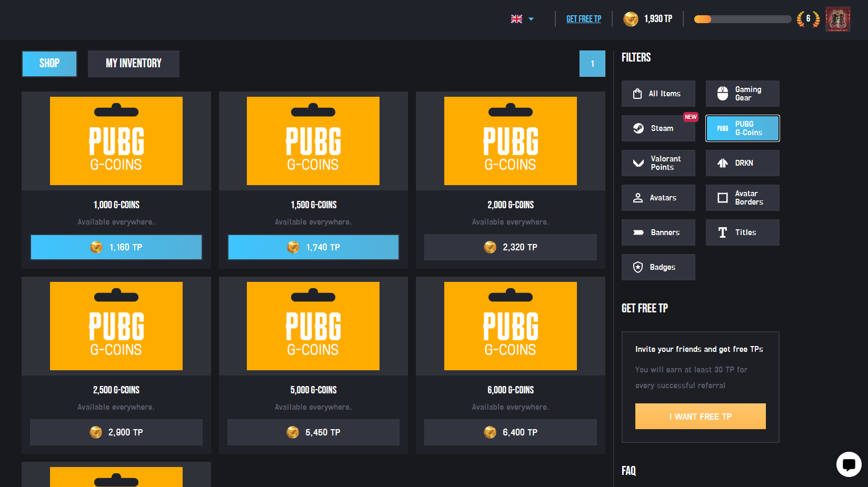
Task: Open the 6,000 G-Coins card image
Action: (511, 326)
